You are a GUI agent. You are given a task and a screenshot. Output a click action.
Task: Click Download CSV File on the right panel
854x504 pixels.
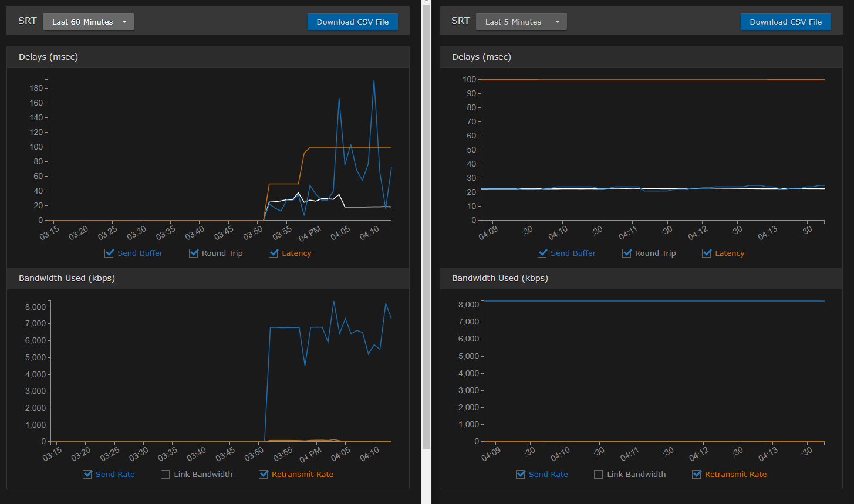tap(786, 21)
